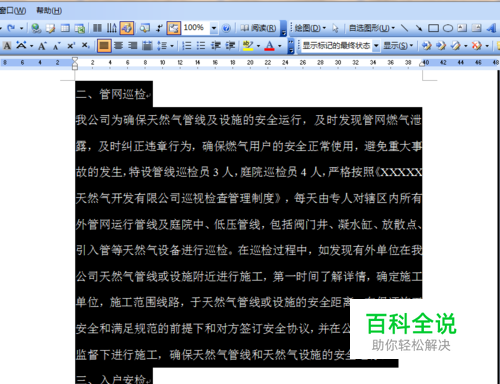The width and height of the screenshot is (500, 384).
Task: Click the Redo arrow icon
Action: tap(11, 28)
